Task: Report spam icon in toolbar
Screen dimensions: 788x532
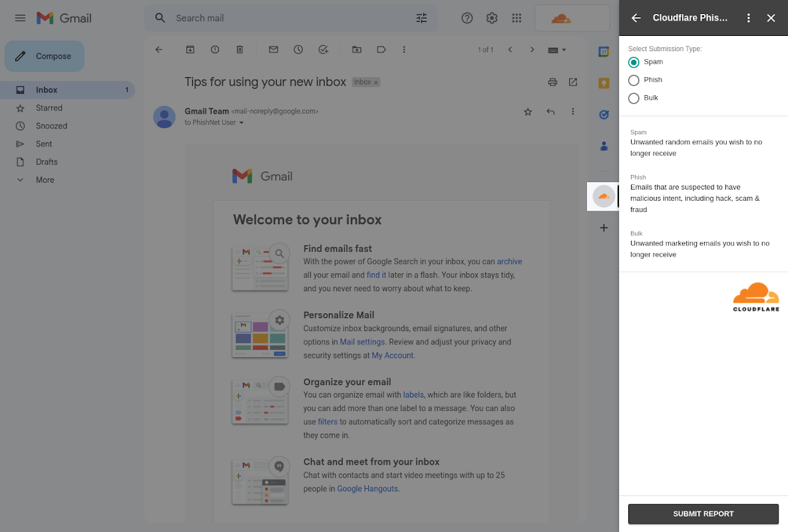Action: pyautogui.click(x=215, y=50)
